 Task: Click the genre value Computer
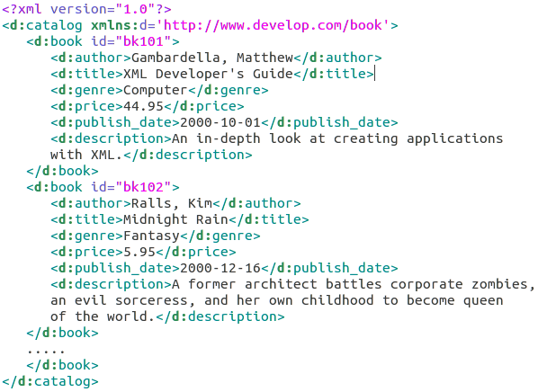click(x=155, y=90)
